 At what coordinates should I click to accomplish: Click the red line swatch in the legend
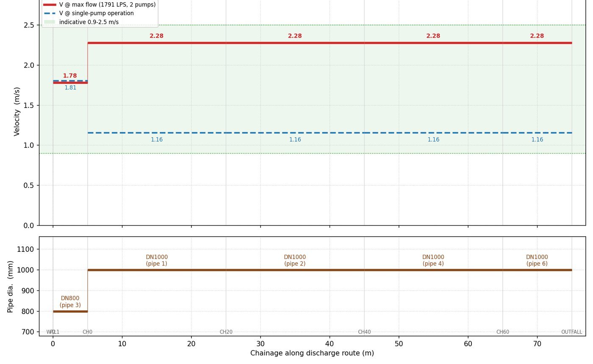(x=50, y=5)
